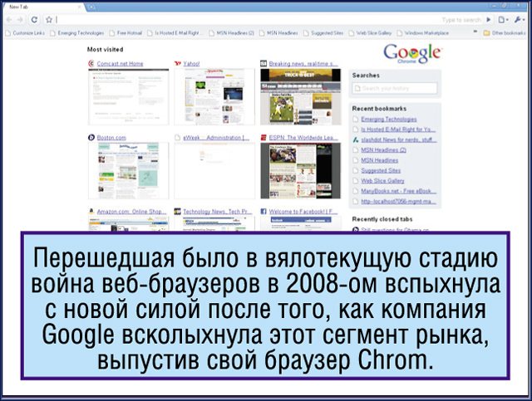
Task: Click the Boston.com page thumbnail
Action: click(x=129, y=170)
